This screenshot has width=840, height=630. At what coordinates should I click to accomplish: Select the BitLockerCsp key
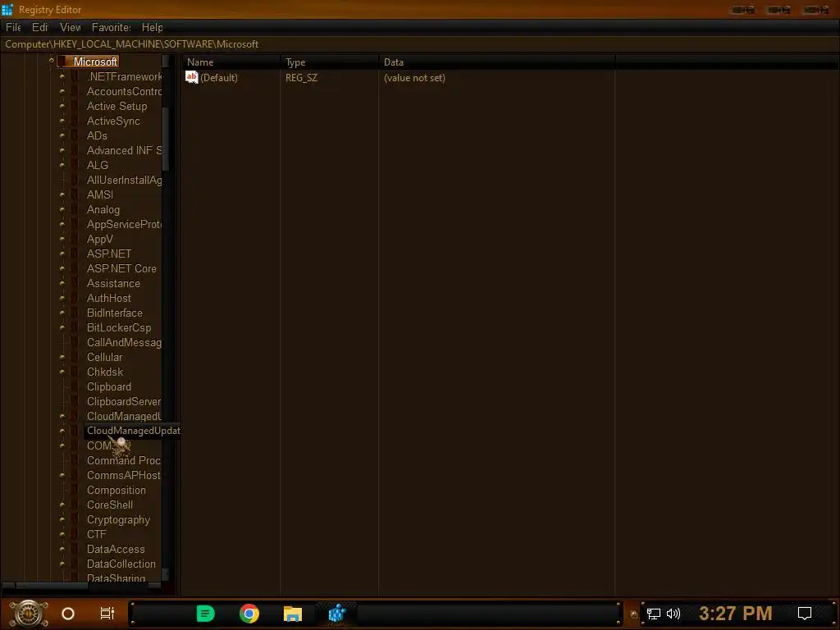tap(119, 328)
